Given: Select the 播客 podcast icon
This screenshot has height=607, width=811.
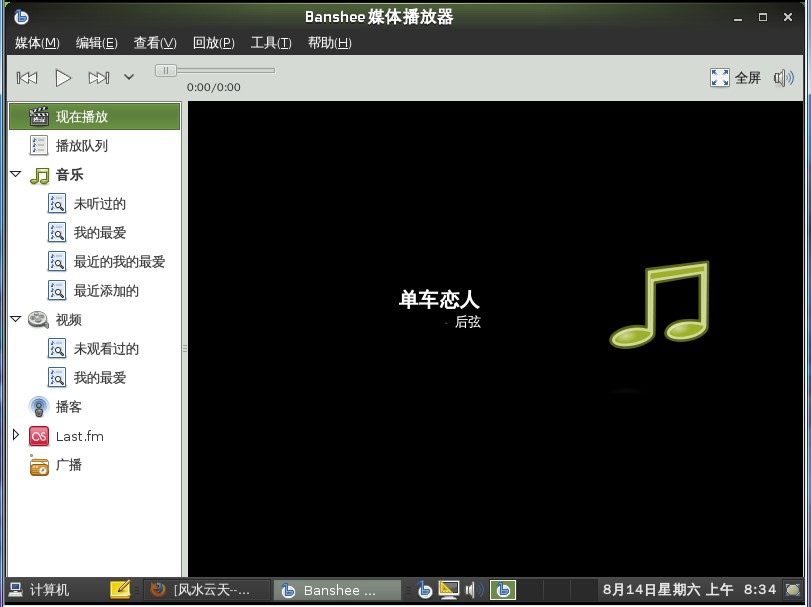Looking at the screenshot, I should coord(39,407).
